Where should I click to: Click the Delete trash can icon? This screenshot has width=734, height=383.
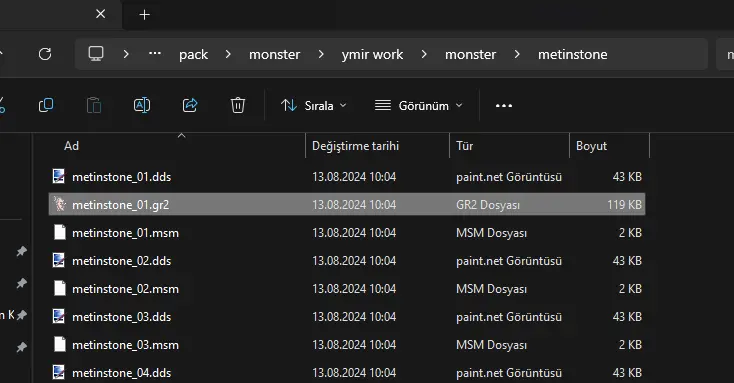[238, 105]
